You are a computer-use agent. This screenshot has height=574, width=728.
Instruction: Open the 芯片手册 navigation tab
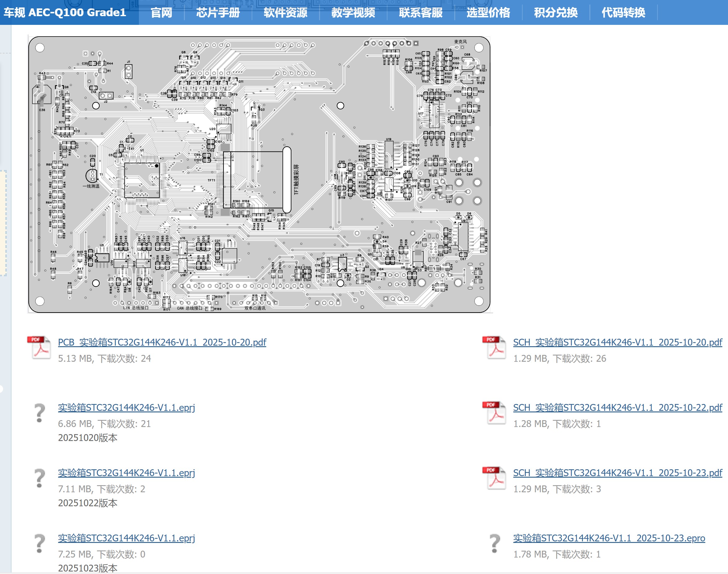pos(218,13)
